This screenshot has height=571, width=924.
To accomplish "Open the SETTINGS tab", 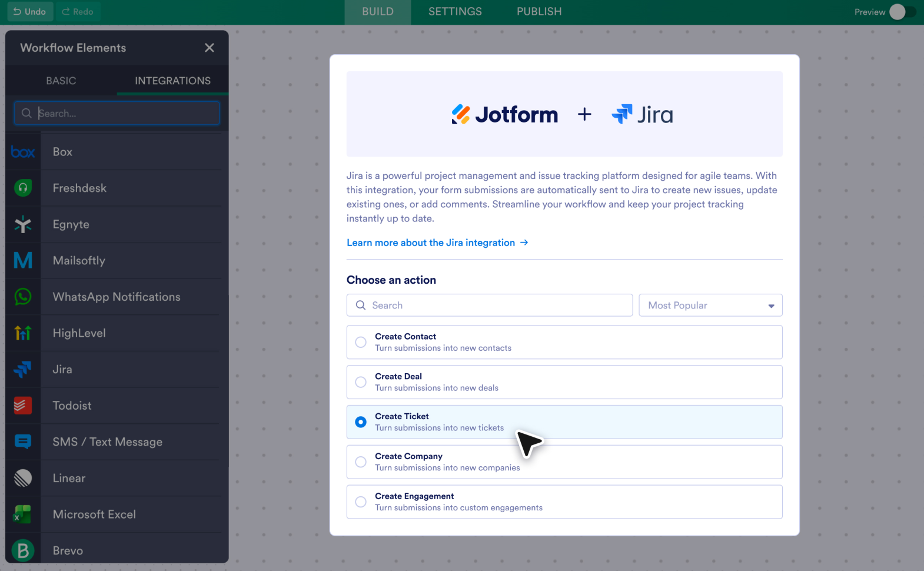I will pyautogui.click(x=455, y=12).
